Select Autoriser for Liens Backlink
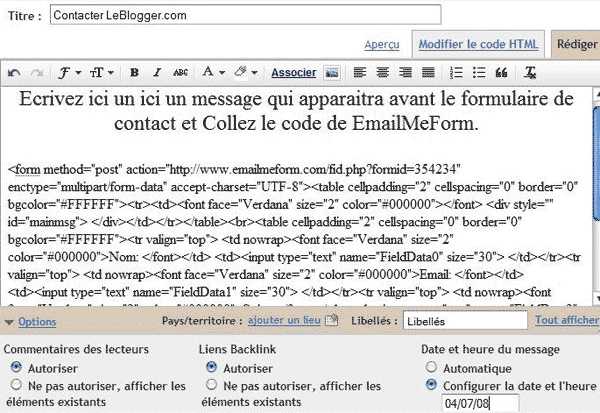 point(211,367)
